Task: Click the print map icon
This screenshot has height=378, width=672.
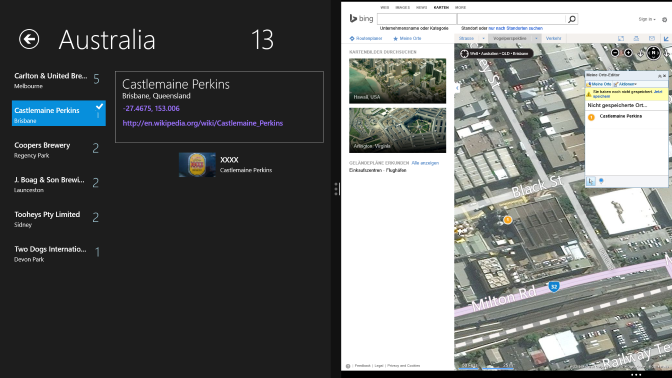Action: [x=636, y=39]
